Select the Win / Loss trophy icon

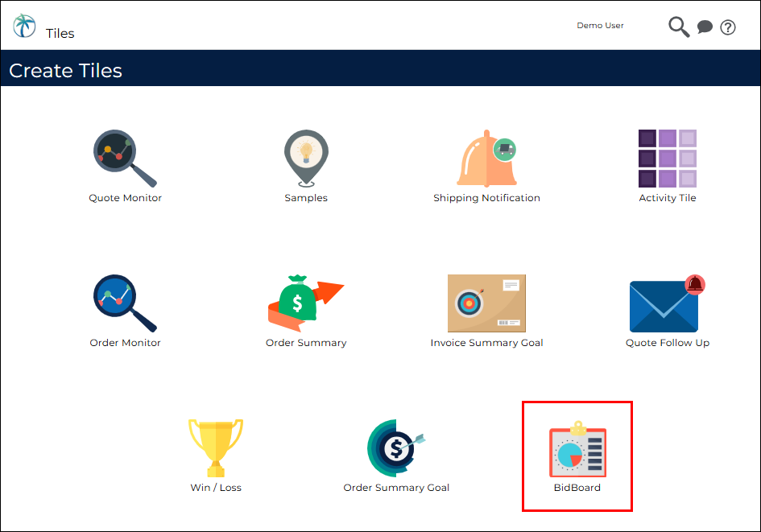[x=216, y=448]
